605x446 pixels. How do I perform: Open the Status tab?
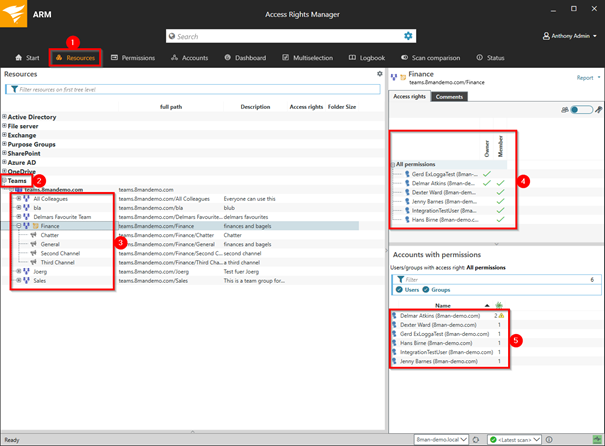[x=490, y=58]
